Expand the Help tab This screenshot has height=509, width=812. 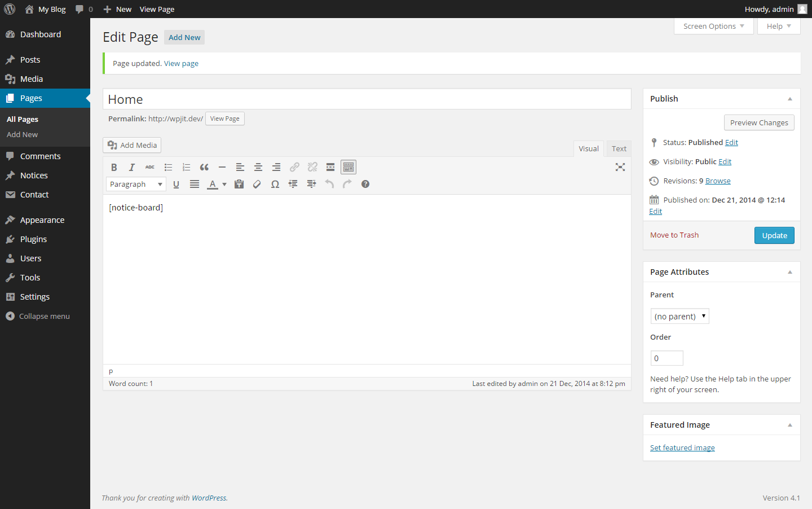[x=779, y=26]
